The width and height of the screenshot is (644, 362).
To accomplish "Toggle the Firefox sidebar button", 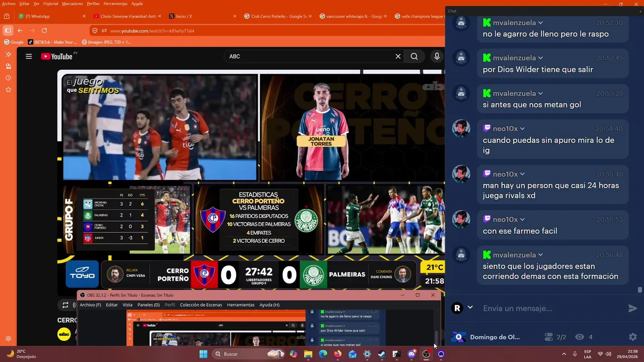I will [8, 31].
